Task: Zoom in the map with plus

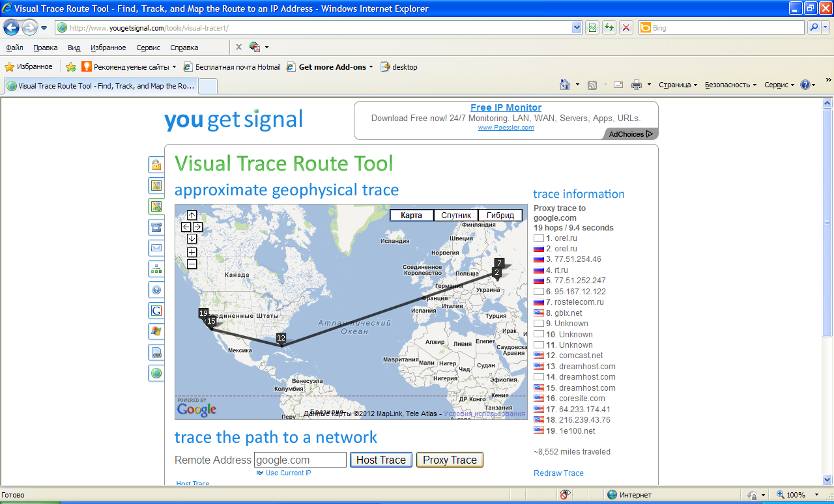Action: click(192, 253)
